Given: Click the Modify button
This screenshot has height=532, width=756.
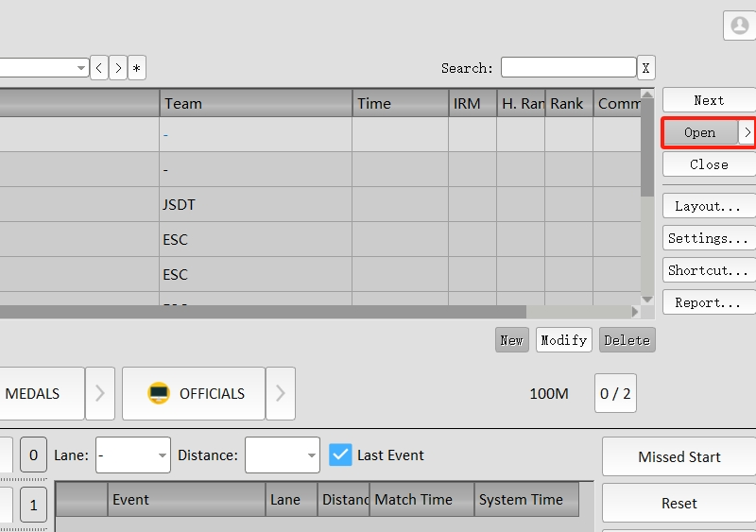Looking at the screenshot, I should tap(564, 340).
